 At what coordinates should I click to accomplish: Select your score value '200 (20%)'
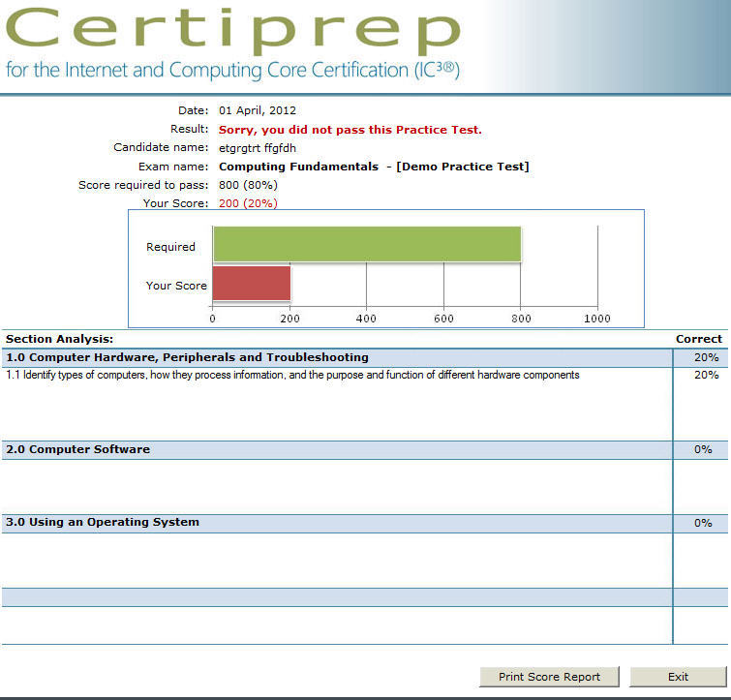click(x=248, y=203)
